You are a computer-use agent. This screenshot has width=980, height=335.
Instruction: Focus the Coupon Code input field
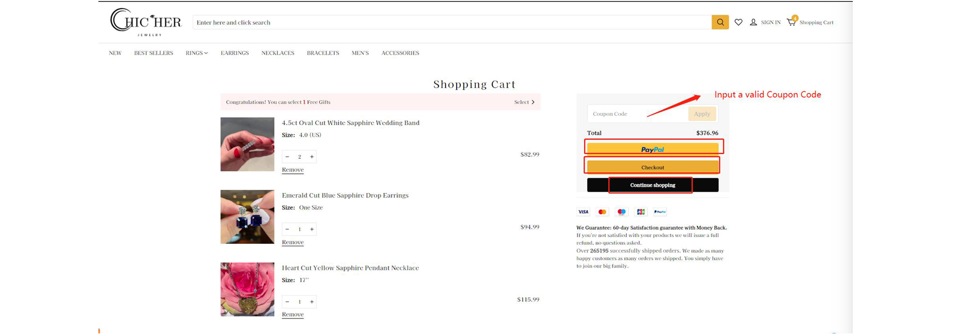click(637, 114)
